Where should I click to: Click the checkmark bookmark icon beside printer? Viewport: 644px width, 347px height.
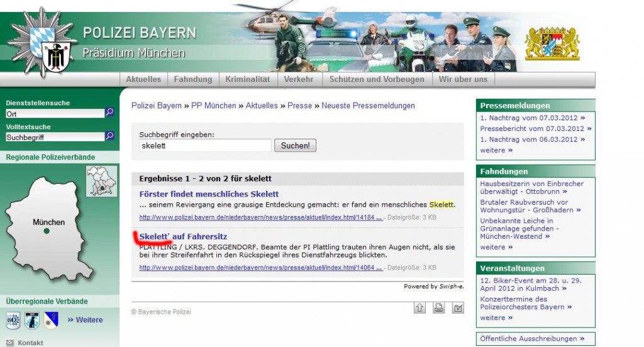coord(458,307)
